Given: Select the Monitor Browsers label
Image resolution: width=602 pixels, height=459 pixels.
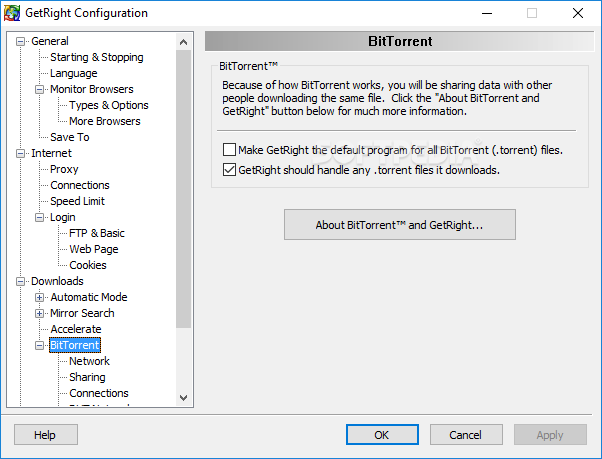Looking at the screenshot, I should pos(92,89).
